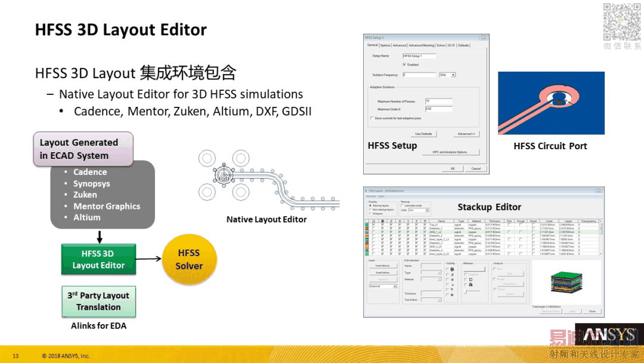
Task: Click the second Visibility group icon
Action: click(x=452, y=275)
